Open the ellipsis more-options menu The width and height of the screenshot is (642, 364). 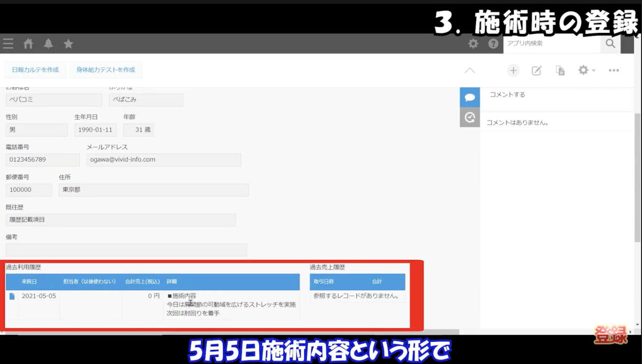coord(613,70)
